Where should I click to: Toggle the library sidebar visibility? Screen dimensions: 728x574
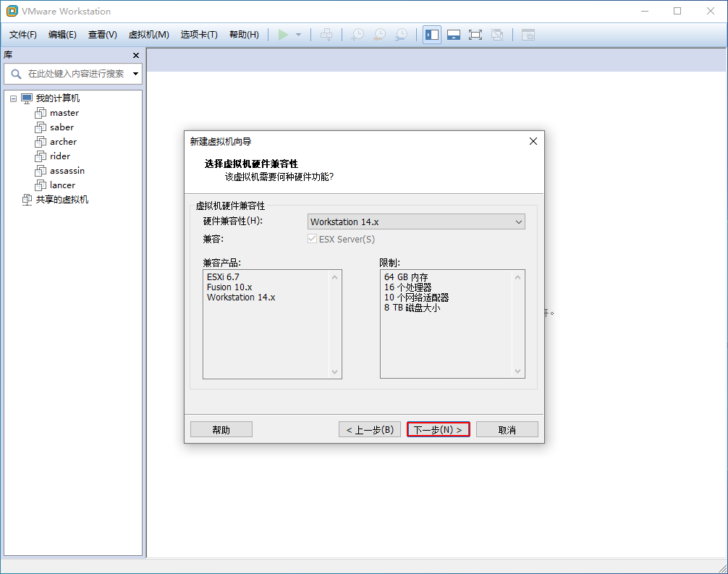(431, 34)
